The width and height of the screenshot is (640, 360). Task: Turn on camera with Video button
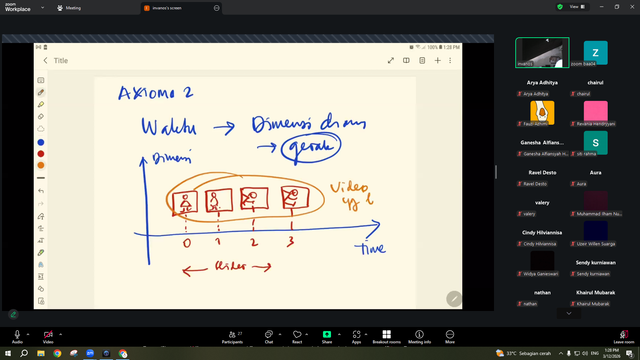click(x=48, y=337)
